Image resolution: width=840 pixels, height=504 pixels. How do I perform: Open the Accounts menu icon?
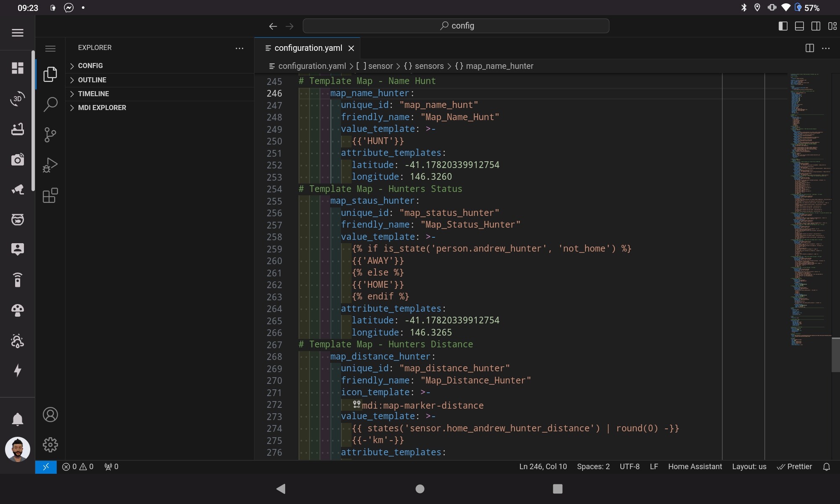50,415
